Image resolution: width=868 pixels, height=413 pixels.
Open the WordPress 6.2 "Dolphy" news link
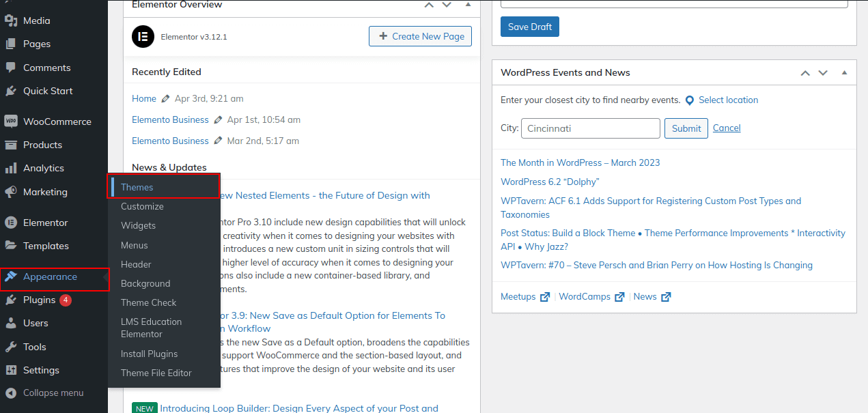pyautogui.click(x=550, y=182)
